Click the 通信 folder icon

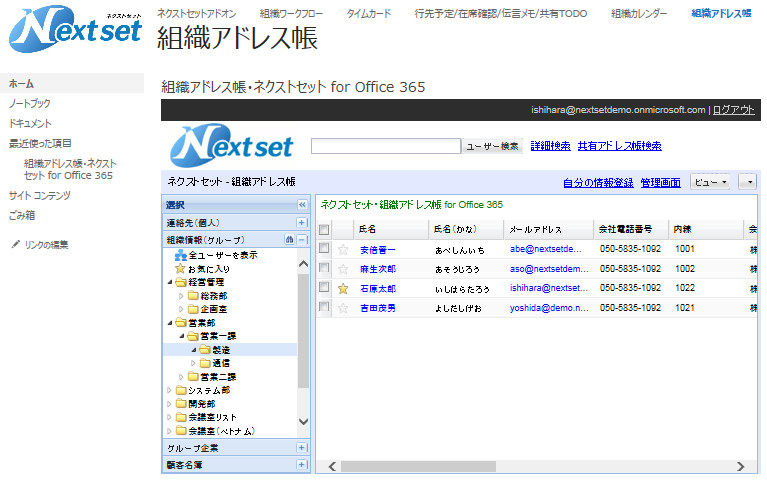click(205, 363)
